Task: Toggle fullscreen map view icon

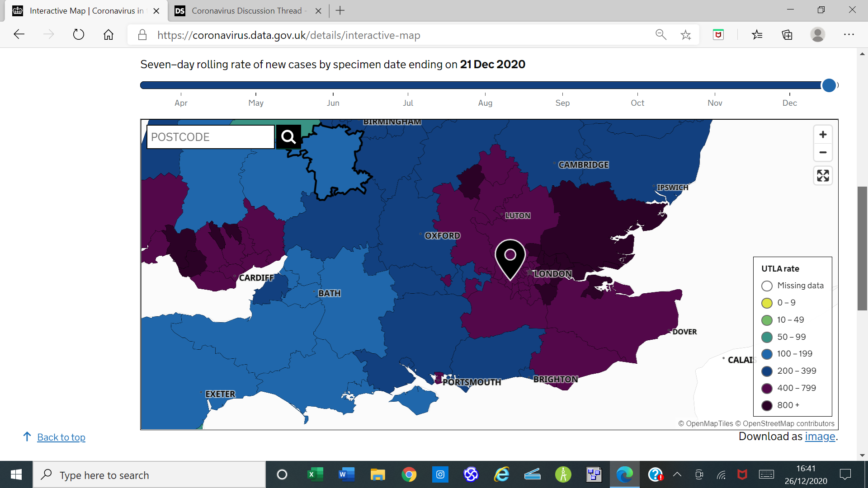Action: [x=823, y=176]
